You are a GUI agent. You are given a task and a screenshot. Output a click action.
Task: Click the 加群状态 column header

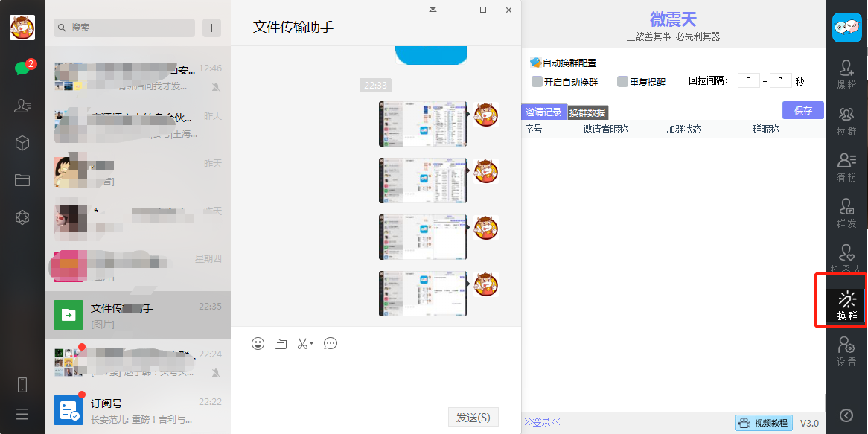[x=683, y=129]
